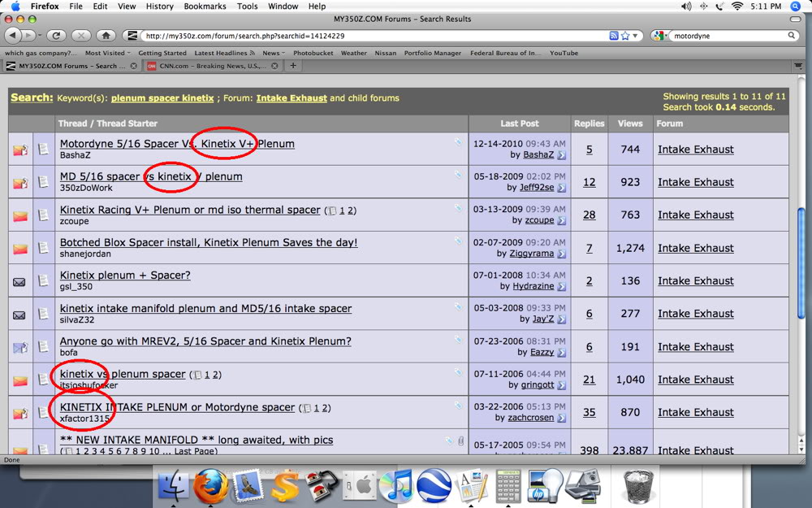The height and width of the screenshot is (508, 812).
Task: Open Spotlight search in the menu bar
Action: (796, 7)
